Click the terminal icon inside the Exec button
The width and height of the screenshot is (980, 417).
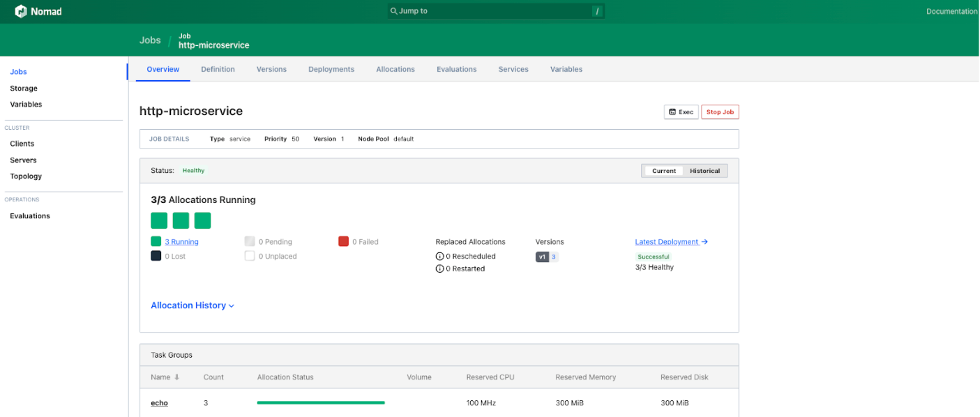pyautogui.click(x=672, y=112)
